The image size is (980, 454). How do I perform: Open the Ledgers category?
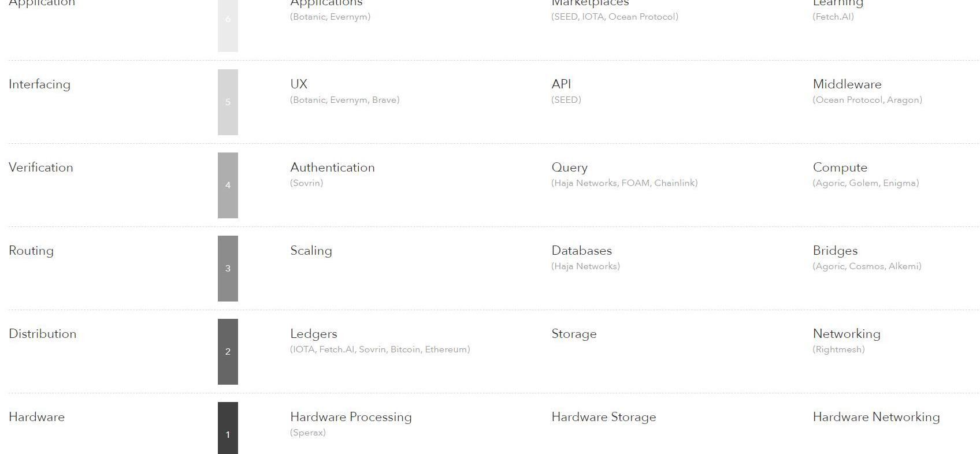pos(313,334)
